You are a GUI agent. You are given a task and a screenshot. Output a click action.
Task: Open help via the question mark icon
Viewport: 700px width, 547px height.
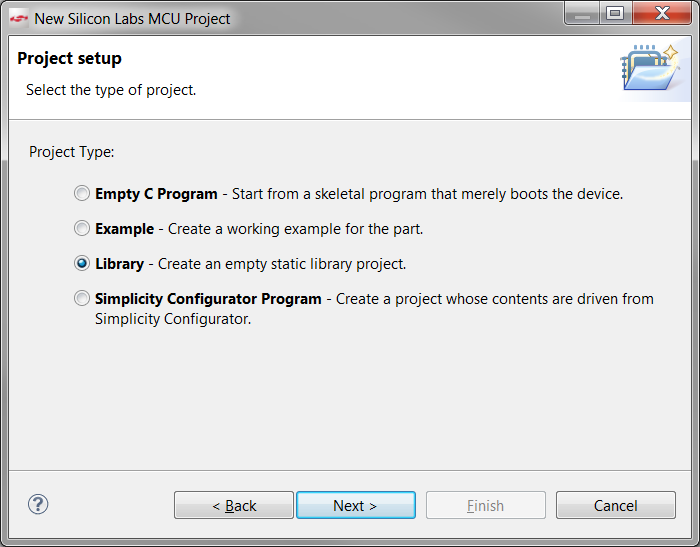click(x=38, y=505)
